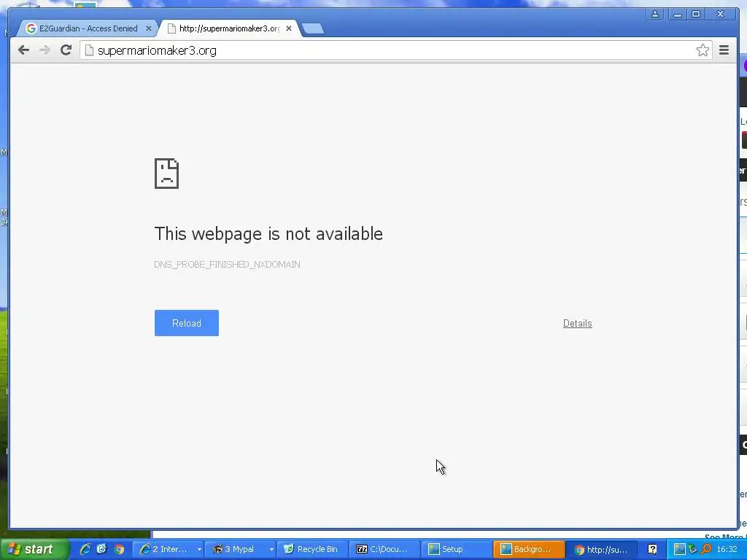Viewport: 747px width, 560px height.
Task: Reload the page using the toolbar icon
Action: (66, 50)
